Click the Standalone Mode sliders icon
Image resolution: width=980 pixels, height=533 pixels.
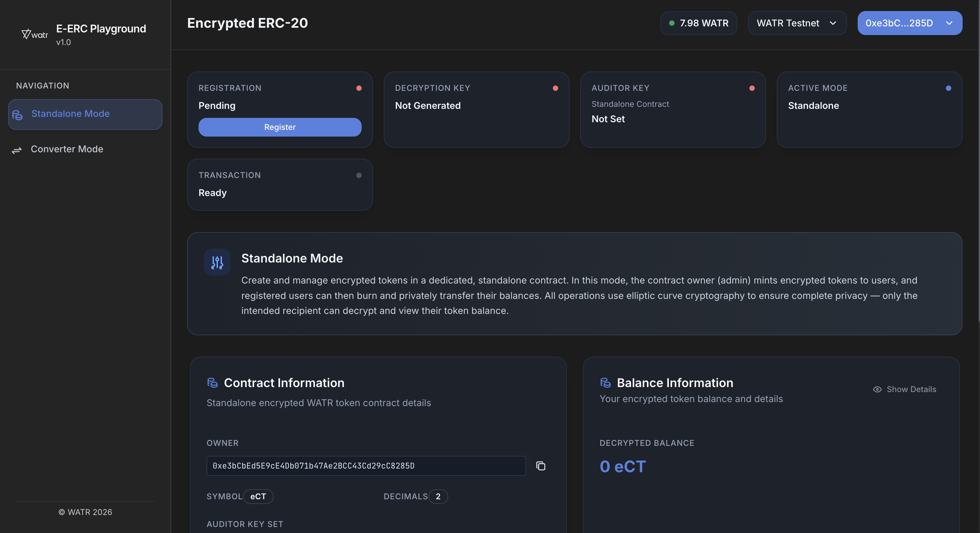click(x=217, y=262)
